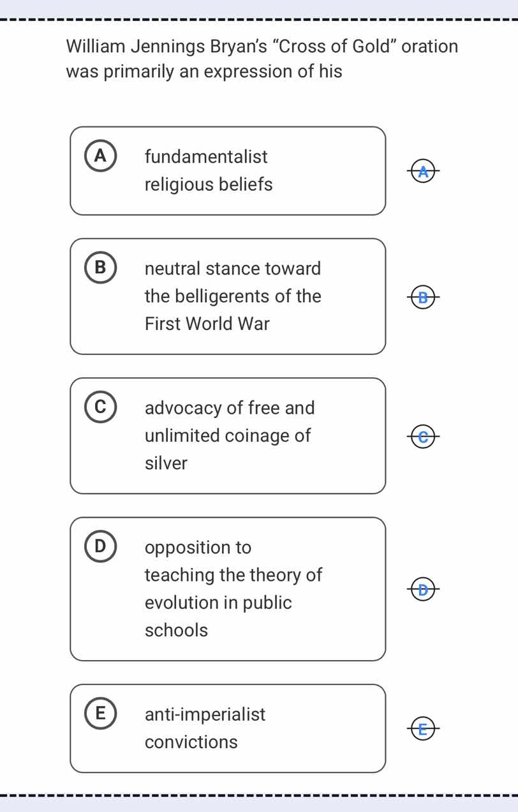Click the circled letter C inside the third card
This screenshot has width=518, height=812.
click(100, 407)
